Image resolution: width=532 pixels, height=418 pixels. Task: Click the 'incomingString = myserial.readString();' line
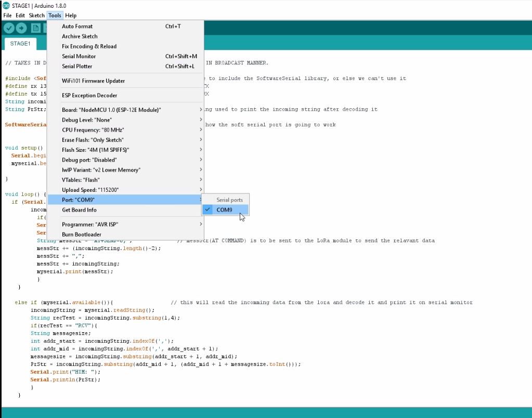click(x=93, y=310)
